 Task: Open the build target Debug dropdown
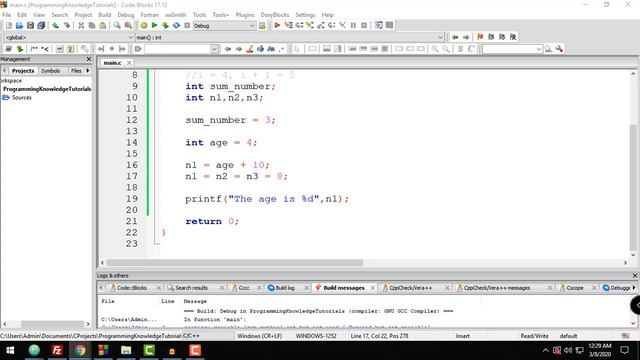pos(224,25)
